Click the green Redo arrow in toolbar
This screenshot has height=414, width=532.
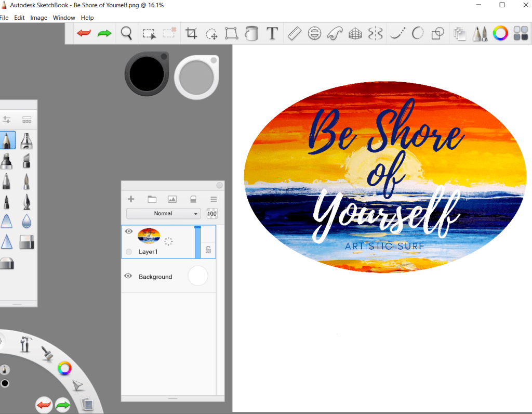tap(104, 34)
